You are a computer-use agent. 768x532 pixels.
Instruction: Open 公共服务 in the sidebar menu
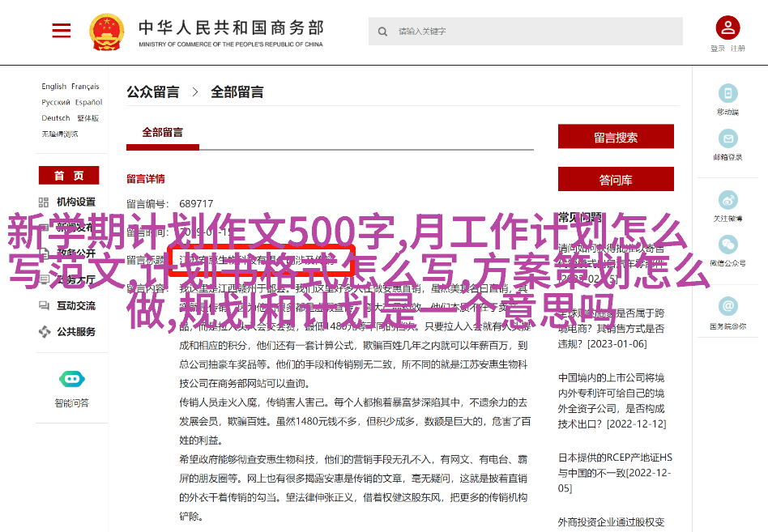pos(75,331)
